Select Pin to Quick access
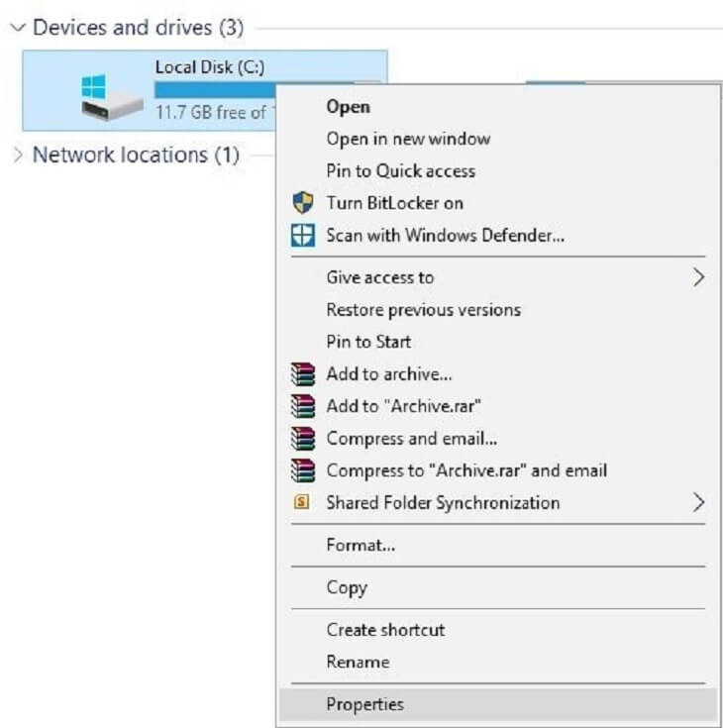Screen dimensions: 723x728 (400, 170)
